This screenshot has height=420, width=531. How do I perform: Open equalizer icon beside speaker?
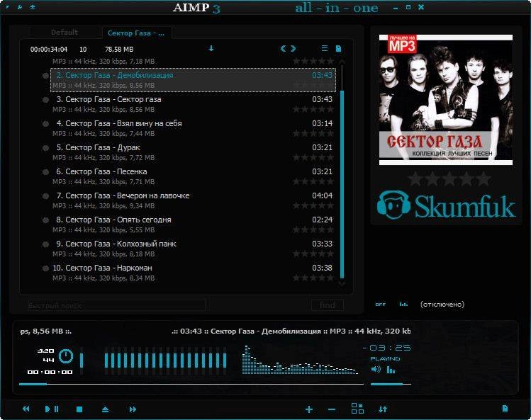[391, 369]
